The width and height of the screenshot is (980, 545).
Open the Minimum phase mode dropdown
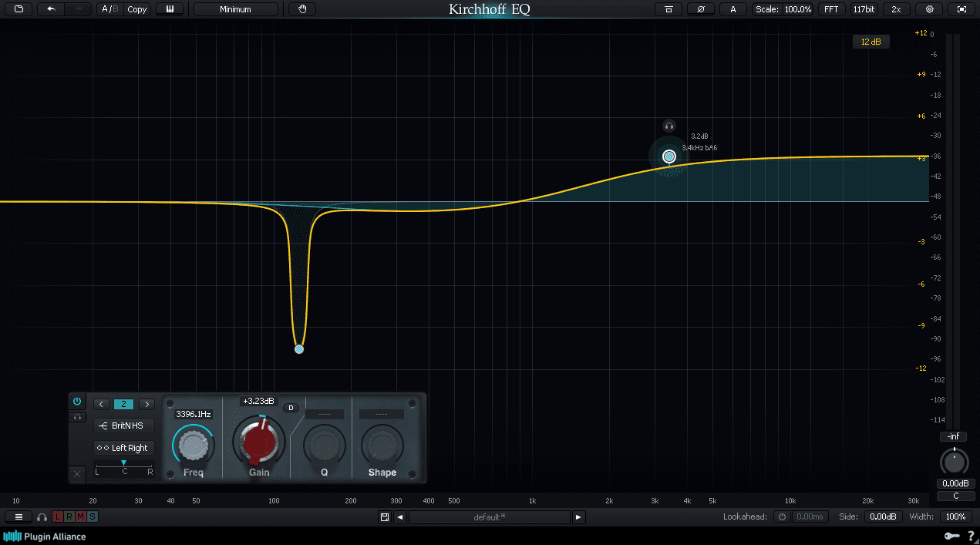tap(236, 9)
